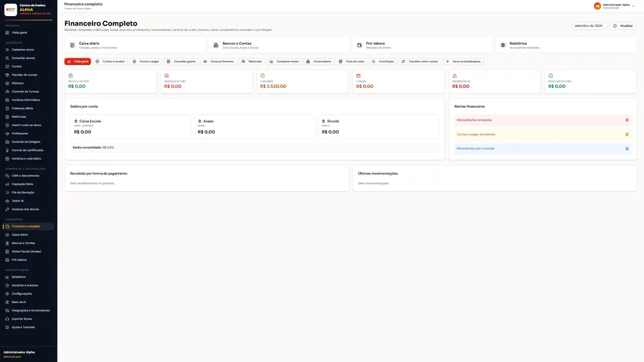Open the Movimentos sem conciliar alert
Image resolution: width=644 pixels, height=362 pixels.
(542, 149)
